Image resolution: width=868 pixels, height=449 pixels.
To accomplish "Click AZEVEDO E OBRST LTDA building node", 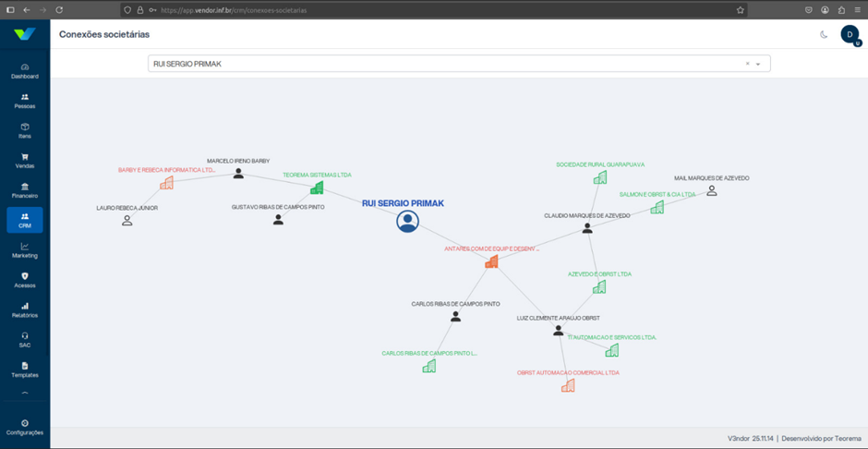I will 599,286.
